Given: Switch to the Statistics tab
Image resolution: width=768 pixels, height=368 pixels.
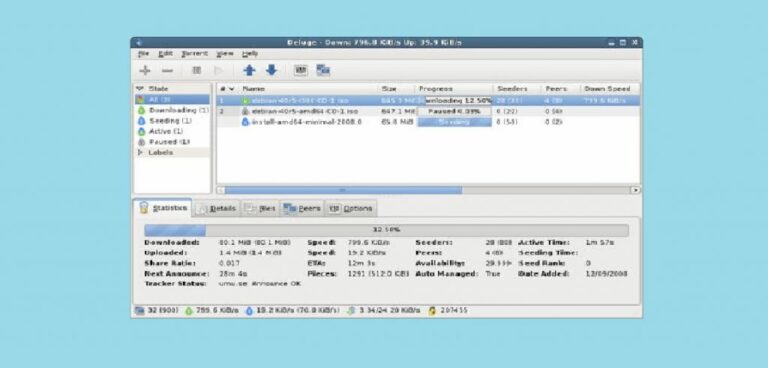Looking at the screenshot, I should 162,208.
